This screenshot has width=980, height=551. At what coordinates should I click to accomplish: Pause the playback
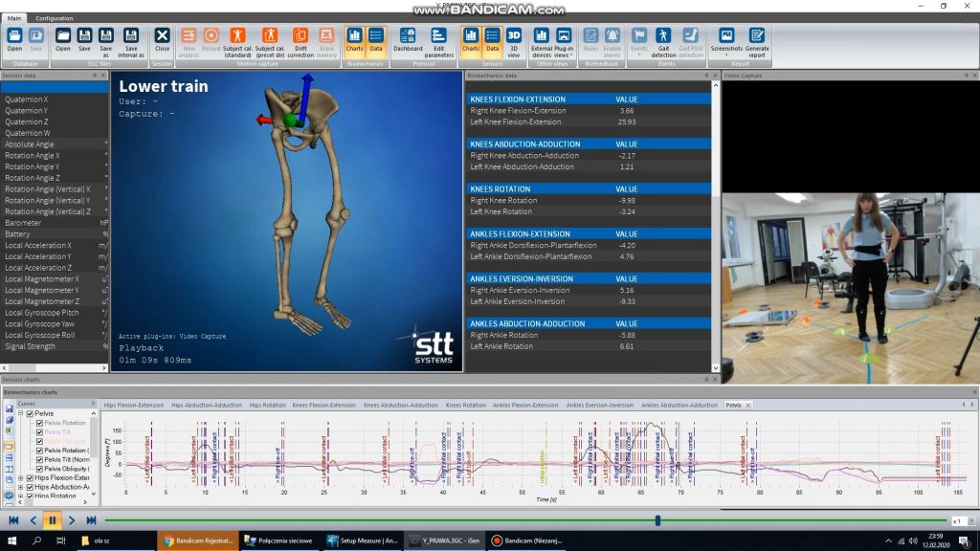(x=52, y=520)
